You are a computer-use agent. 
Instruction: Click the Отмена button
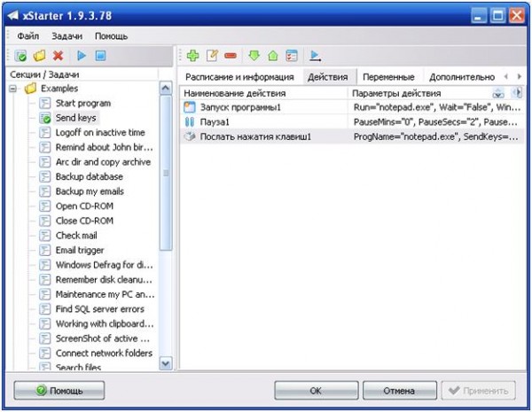[x=399, y=391]
